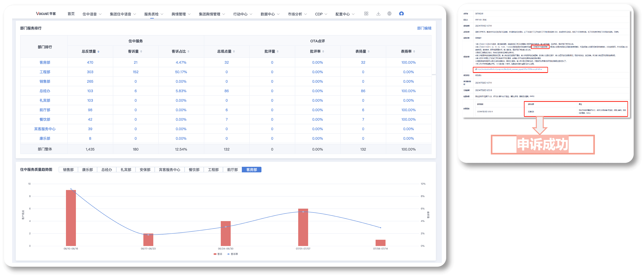Toggle 客诉 series in chart legend
This screenshot has width=644, height=277.
pyautogui.click(x=218, y=254)
